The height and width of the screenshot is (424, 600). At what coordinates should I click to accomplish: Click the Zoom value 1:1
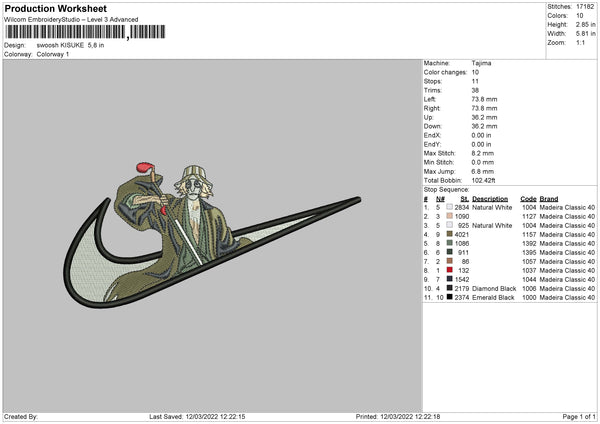click(x=580, y=42)
